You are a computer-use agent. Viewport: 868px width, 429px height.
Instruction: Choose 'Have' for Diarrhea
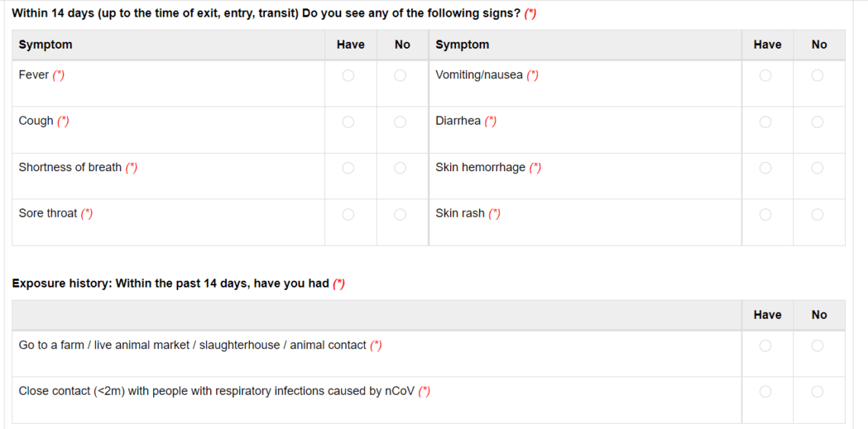tap(765, 122)
